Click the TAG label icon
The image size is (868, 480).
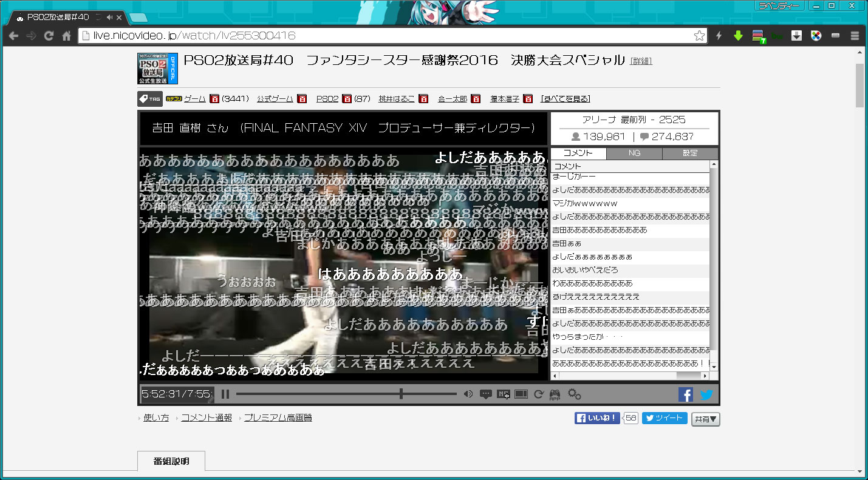(149, 99)
